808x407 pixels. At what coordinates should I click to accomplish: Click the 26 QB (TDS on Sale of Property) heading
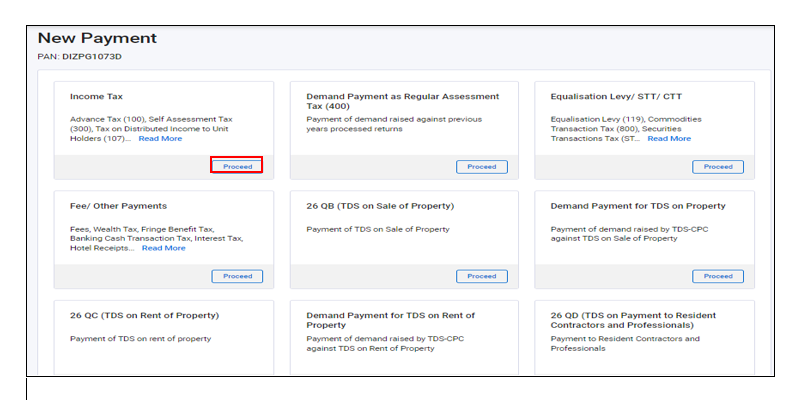(380, 206)
